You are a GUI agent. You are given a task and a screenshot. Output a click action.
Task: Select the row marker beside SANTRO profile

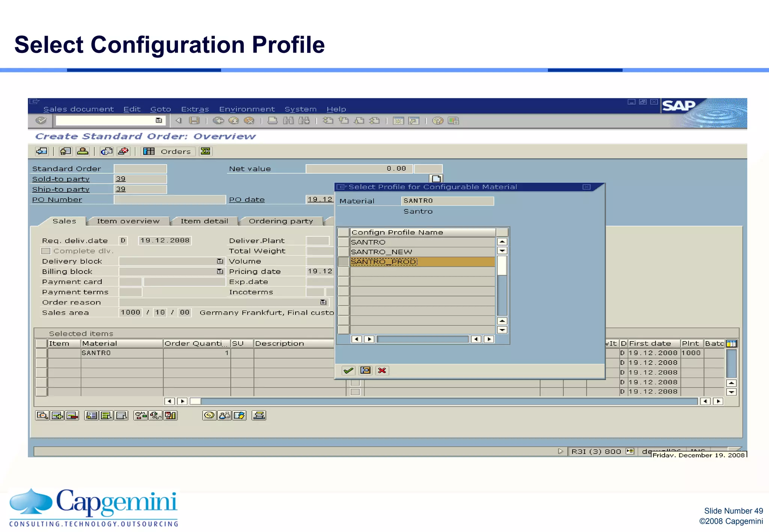pyautogui.click(x=344, y=242)
